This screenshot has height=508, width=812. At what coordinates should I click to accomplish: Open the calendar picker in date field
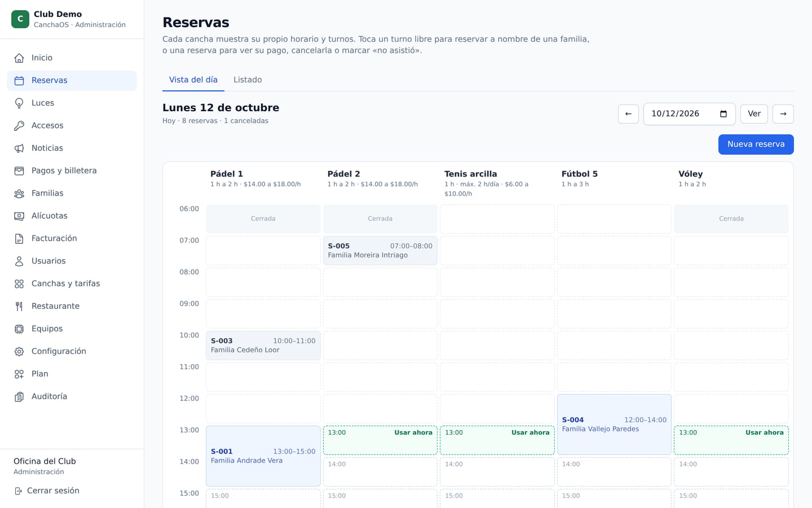[x=723, y=114]
